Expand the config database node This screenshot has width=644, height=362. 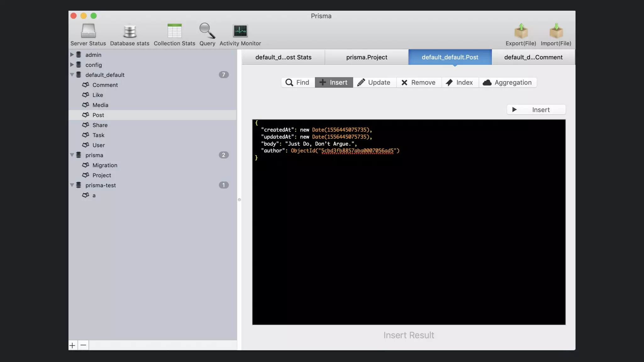pyautogui.click(x=72, y=65)
